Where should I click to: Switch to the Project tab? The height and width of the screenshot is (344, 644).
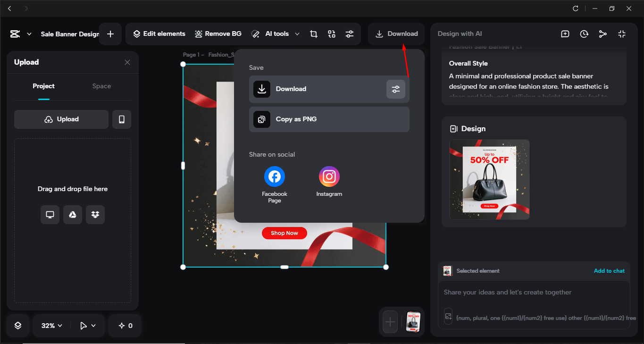43,86
